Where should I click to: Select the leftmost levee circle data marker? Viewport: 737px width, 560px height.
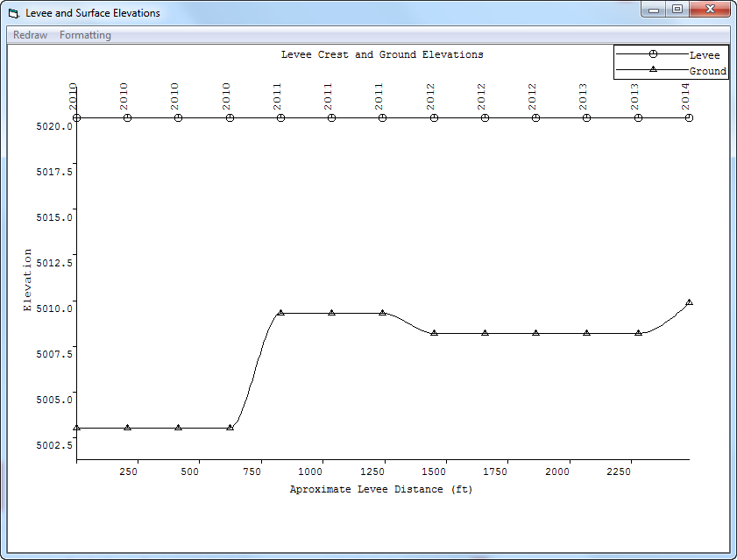[x=77, y=117]
